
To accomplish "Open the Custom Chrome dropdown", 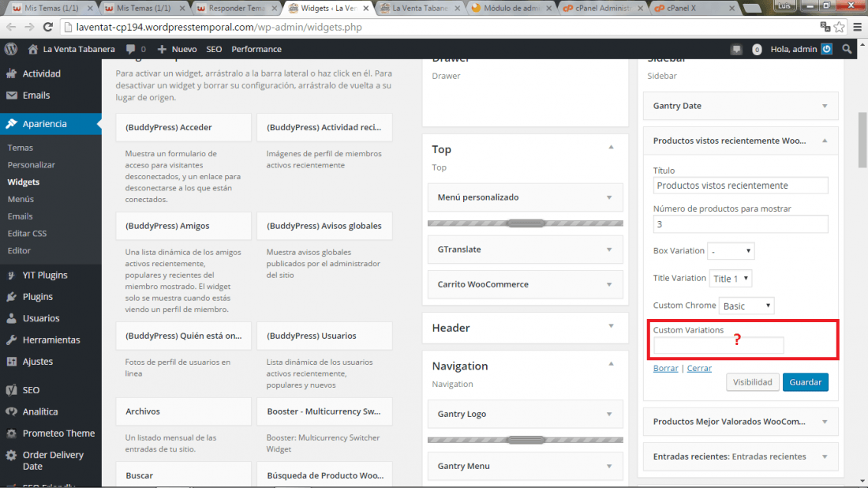I will point(746,306).
